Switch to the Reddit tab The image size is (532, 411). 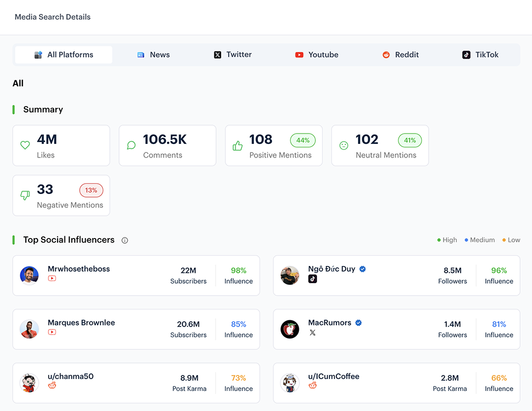click(401, 54)
